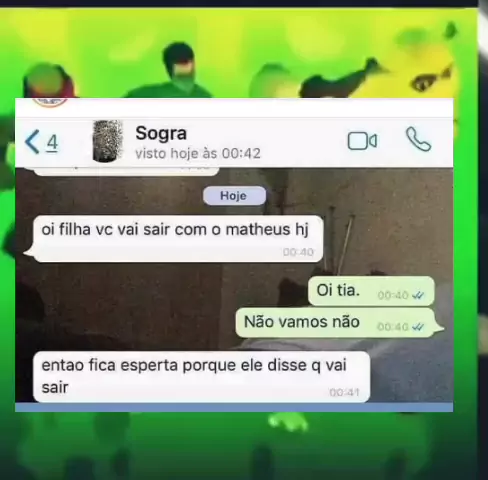Start a voice call with Sogra
Viewport: 488px width, 480px height.
[418, 139]
